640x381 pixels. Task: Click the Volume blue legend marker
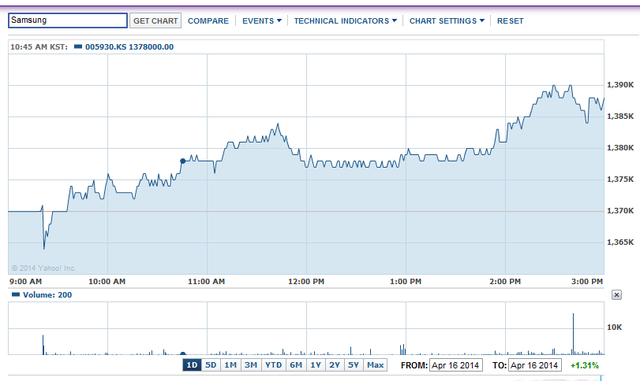coord(16,295)
